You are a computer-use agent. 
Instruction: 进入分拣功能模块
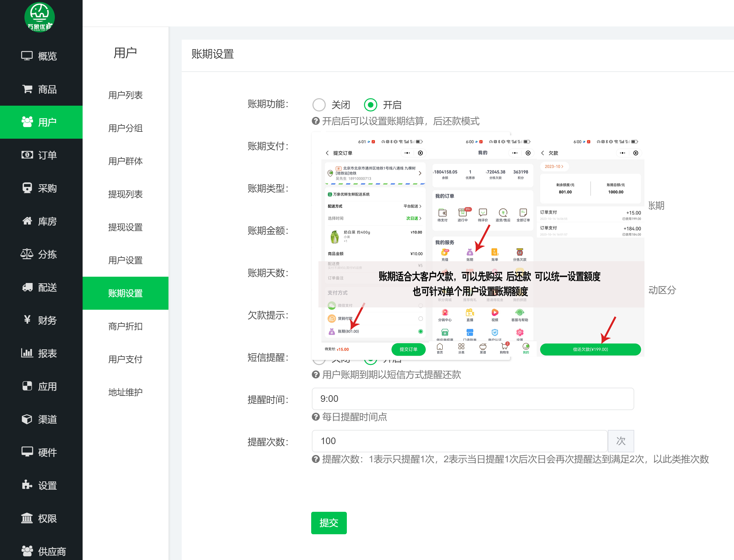[41, 254]
